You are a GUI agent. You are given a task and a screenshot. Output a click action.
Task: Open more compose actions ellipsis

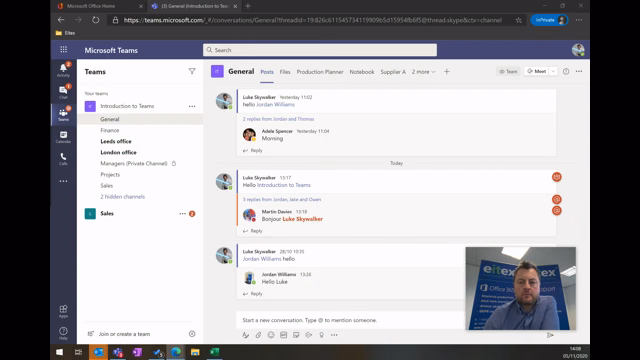(x=334, y=335)
